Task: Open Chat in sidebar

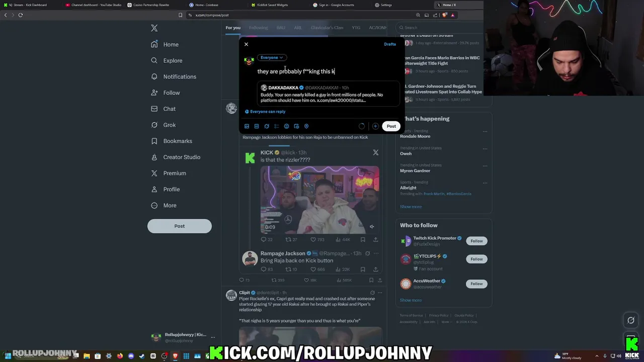Action: (164, 109)
